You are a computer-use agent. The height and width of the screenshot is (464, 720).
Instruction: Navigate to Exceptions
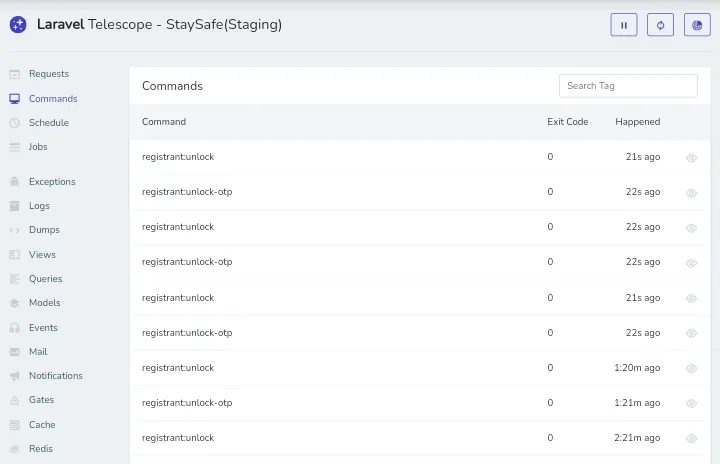[x=52, y=181]
